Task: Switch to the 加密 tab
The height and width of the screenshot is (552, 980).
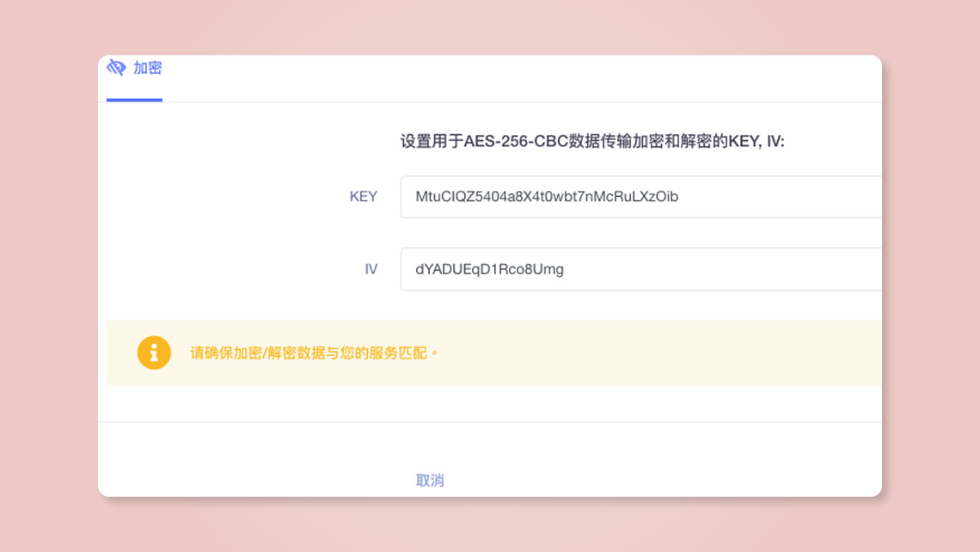Action: [x=147, y=68]
